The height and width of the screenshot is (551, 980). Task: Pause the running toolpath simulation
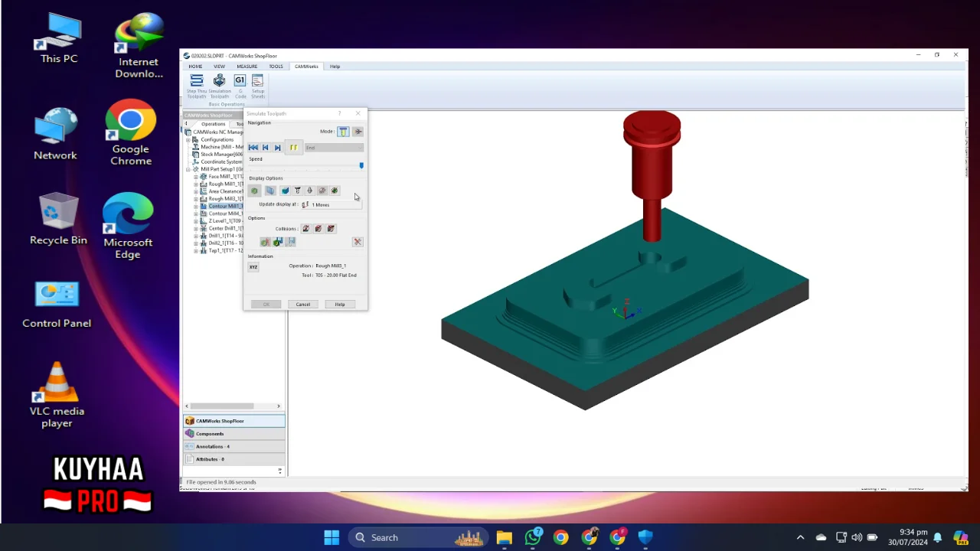pos(293,148)
